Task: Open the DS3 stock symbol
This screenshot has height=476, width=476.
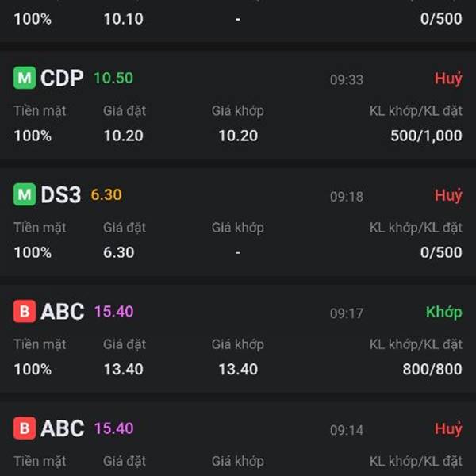Action: (x=60, y=195)
